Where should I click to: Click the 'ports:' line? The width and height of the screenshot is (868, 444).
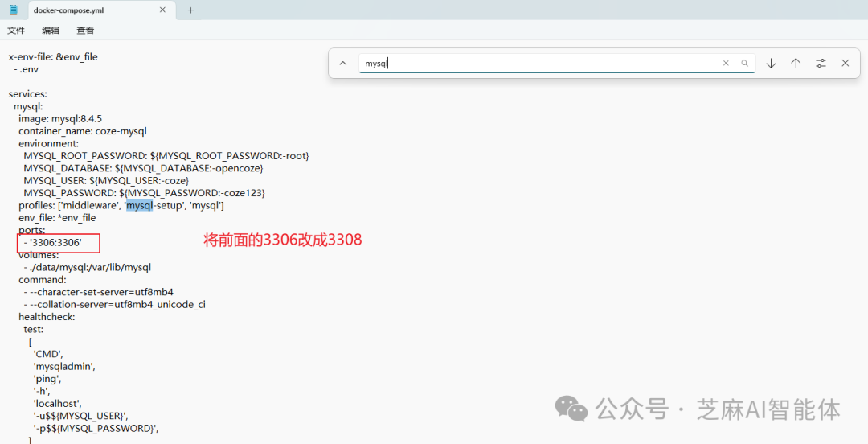pyautogui.click(x=32, y=230)
